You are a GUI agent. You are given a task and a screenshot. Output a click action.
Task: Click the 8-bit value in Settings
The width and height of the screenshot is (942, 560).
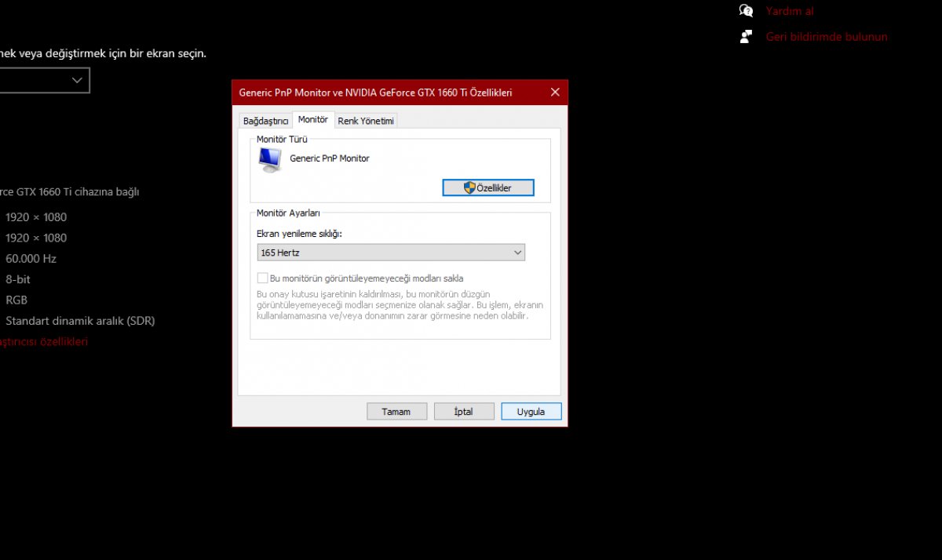click(18, 279)
